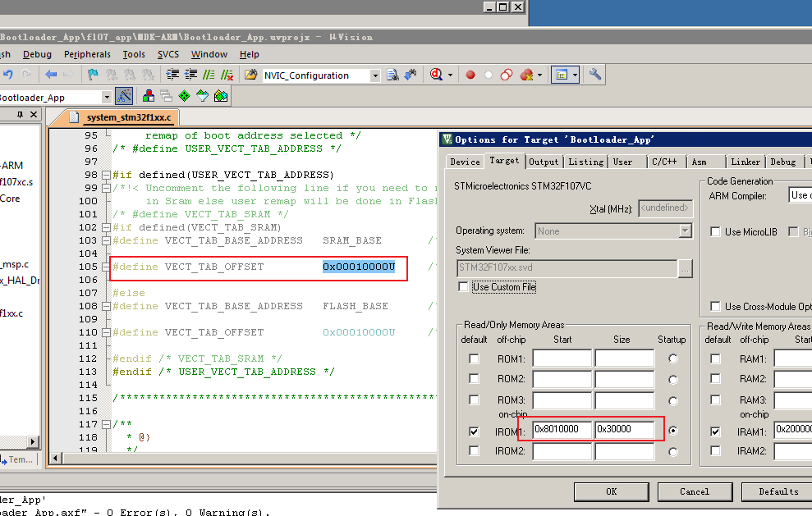
Task: Toggle Use Cross-Module Optimization checkbox
Action: [715, 306]
